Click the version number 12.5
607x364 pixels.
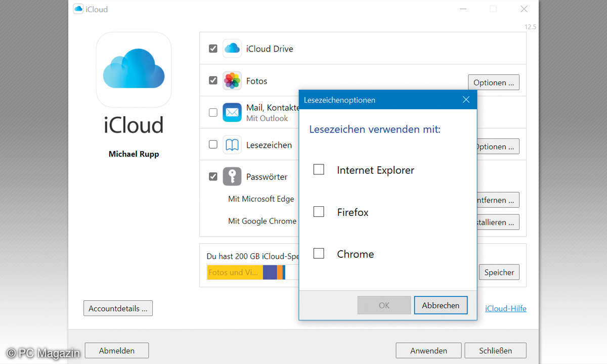click(530, 27)
